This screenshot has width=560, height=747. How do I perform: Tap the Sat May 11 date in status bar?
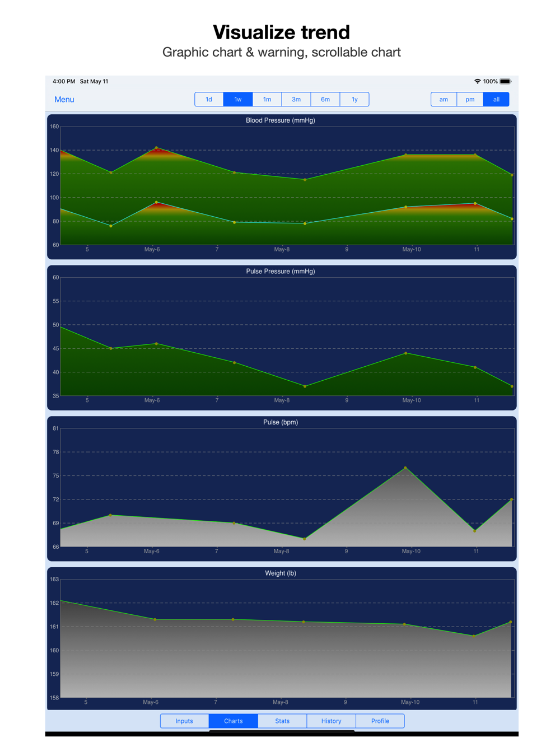pos(94,82)
